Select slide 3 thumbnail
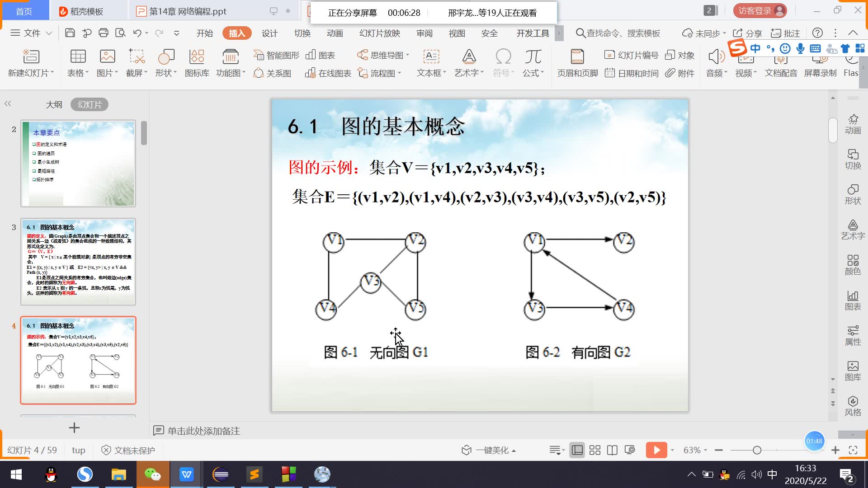The image size is (868, 488). pyautogui.click(x=78, y=262)
